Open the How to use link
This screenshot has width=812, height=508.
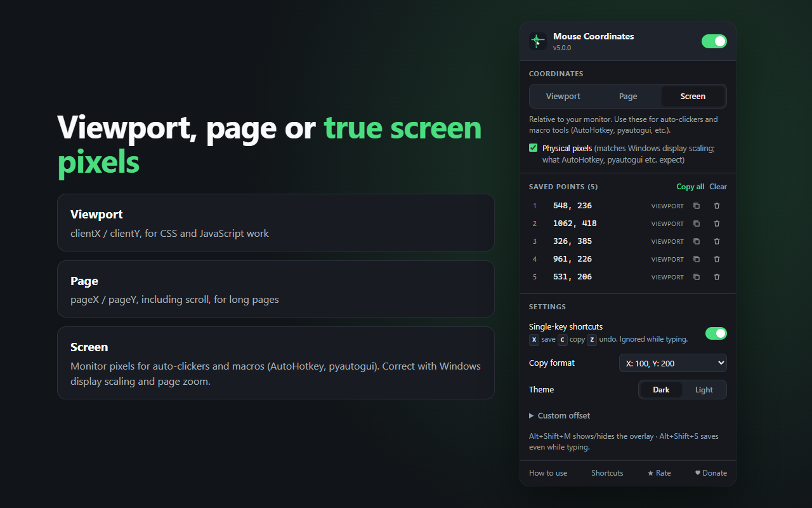(x=548, y=473)
